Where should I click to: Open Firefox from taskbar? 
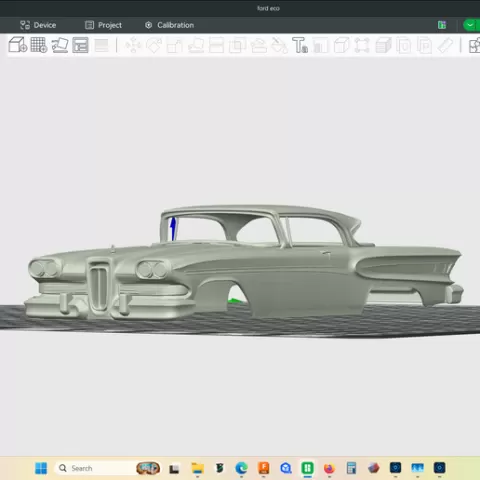(329, 468)
